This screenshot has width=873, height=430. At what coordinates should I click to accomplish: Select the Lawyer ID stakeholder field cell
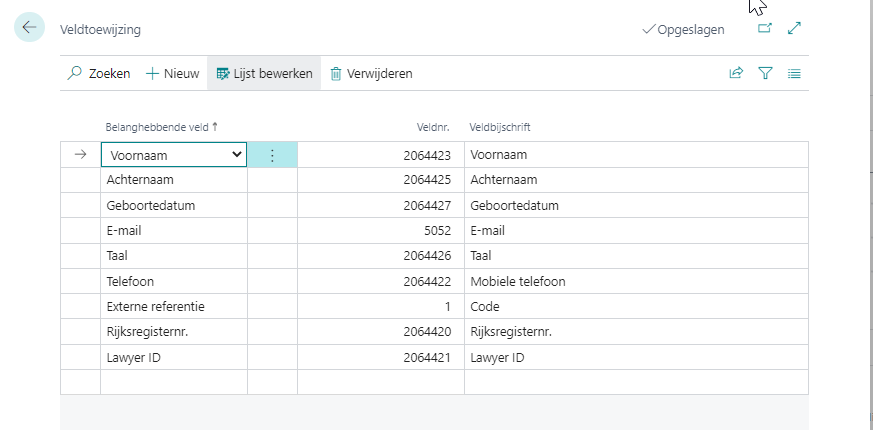point(174,358)
